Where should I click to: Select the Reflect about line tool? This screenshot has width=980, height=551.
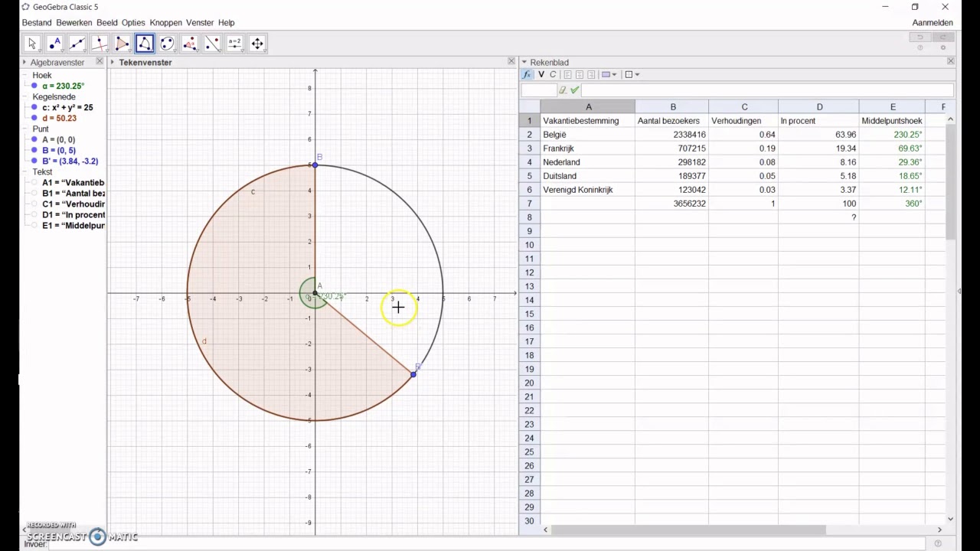(x=212, y=44)
